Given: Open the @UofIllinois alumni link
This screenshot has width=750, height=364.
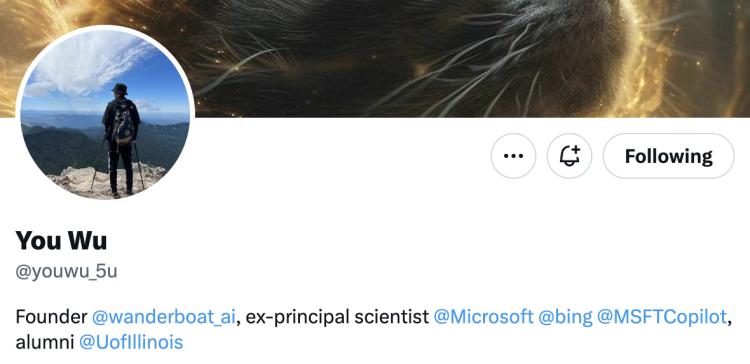Looking at the screenshot, I should [131, 342].
